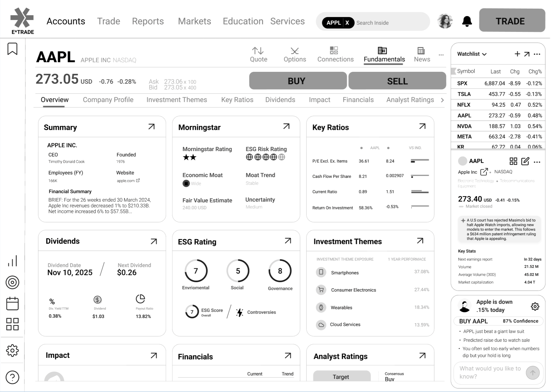Open the dashboard grid icon in sidebar
The width and height of the screenshot is (551, 392).
[12, 324]
